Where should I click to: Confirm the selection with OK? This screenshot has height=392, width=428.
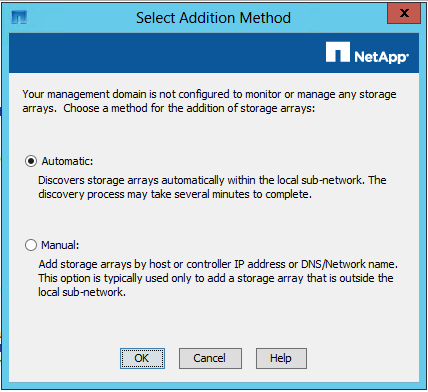[x=142, y=358]
